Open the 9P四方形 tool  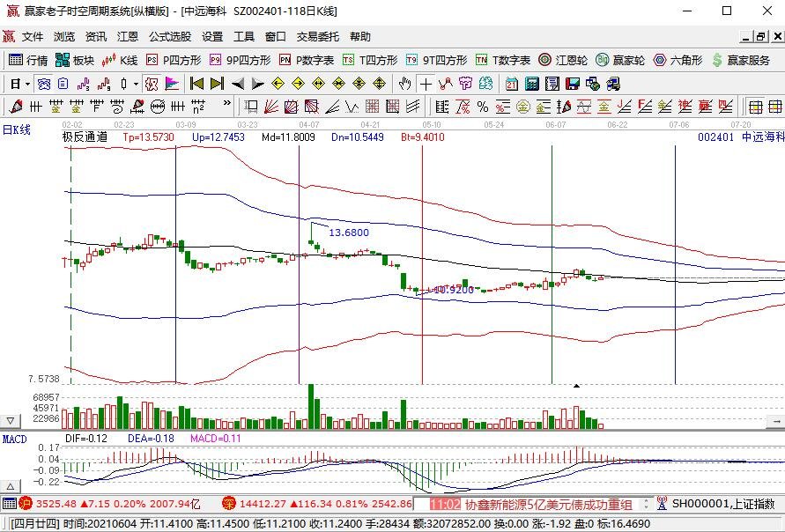241,60
